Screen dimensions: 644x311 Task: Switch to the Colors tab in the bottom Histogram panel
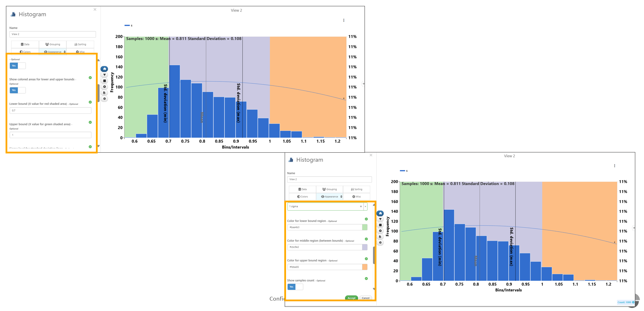click(x=302, y=197)
